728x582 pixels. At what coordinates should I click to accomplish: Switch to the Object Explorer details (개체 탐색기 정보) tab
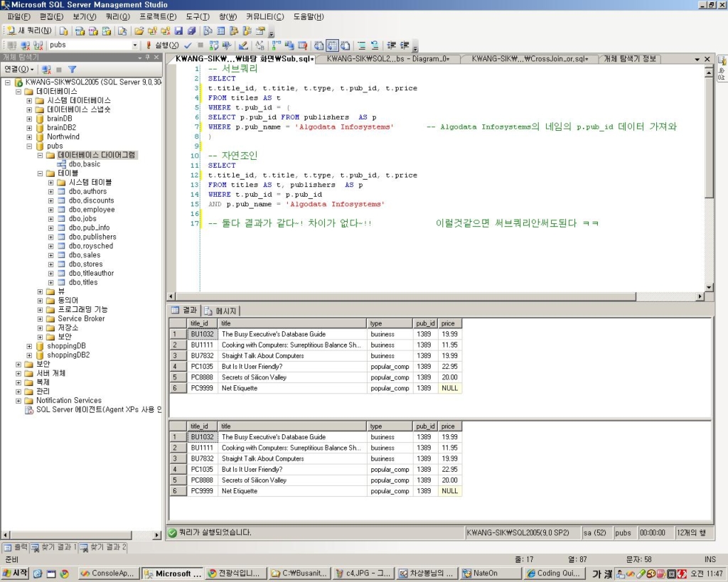pyautogui.click(x=630, y=59)
